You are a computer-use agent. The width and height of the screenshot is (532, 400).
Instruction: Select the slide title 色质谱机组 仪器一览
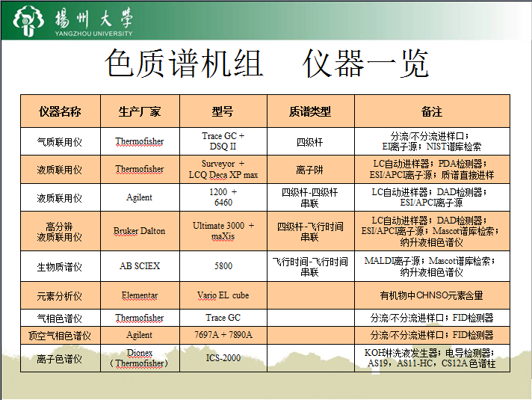click(267, 63)
